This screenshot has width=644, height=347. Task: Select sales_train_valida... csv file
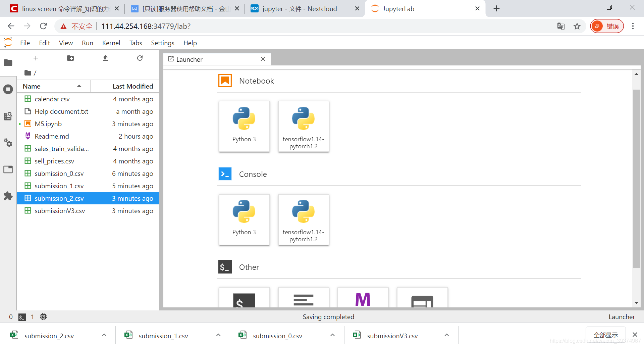88,149
